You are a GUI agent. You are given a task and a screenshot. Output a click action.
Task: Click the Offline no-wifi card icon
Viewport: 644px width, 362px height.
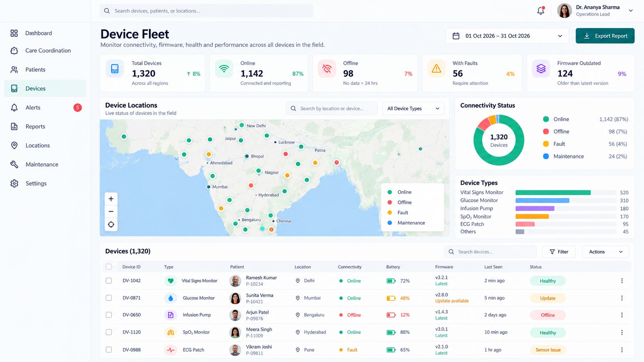point(327,69)
